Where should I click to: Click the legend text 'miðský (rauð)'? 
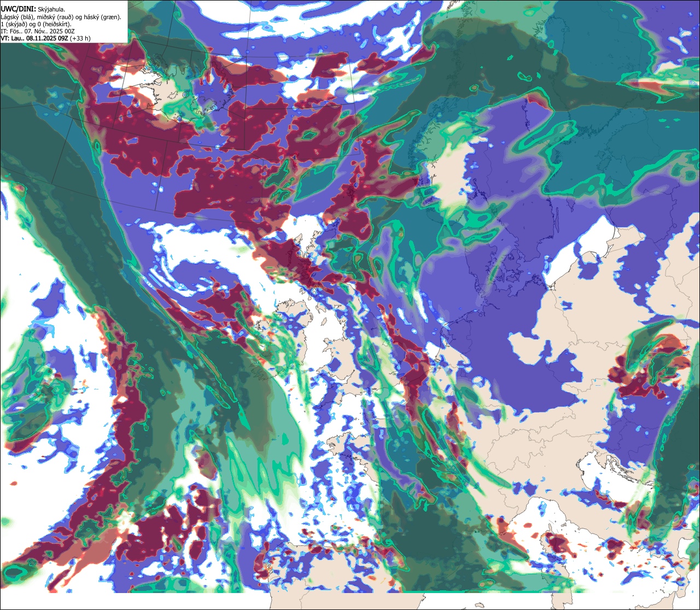pyautogui.click(x=55, y=18)
